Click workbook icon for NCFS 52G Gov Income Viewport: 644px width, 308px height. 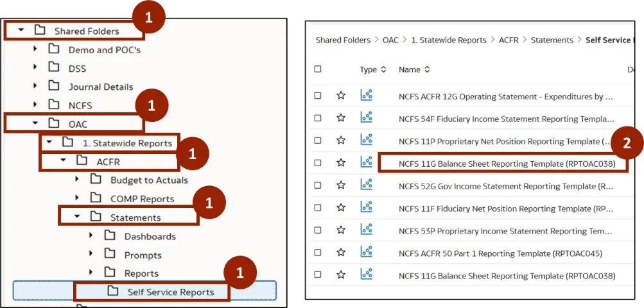(367, 185)
